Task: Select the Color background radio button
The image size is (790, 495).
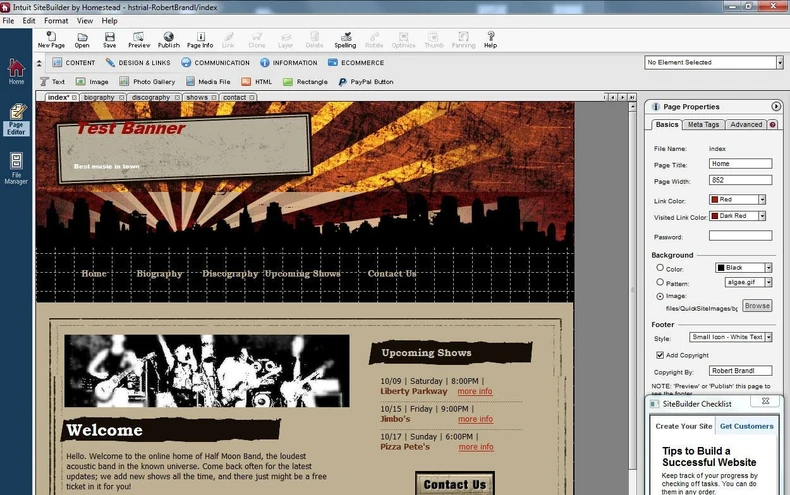Action: point(660,268)
